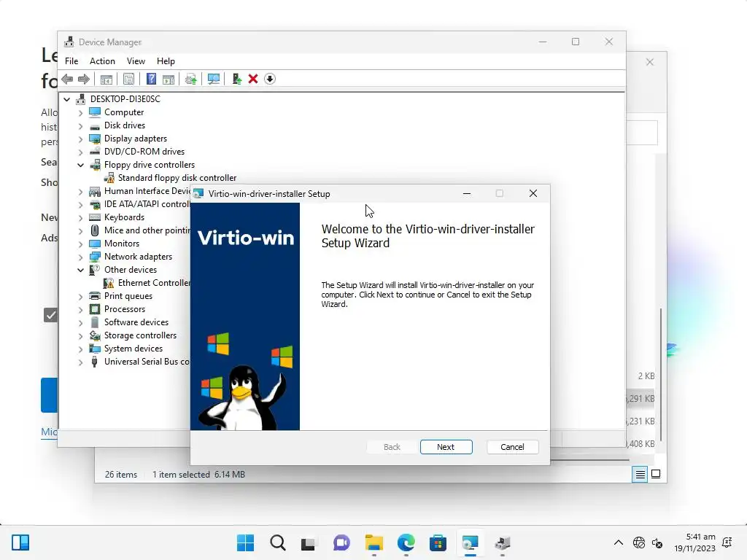Expand the Storage controllers category
Screen dimensions: 747x560
[80, 335]
